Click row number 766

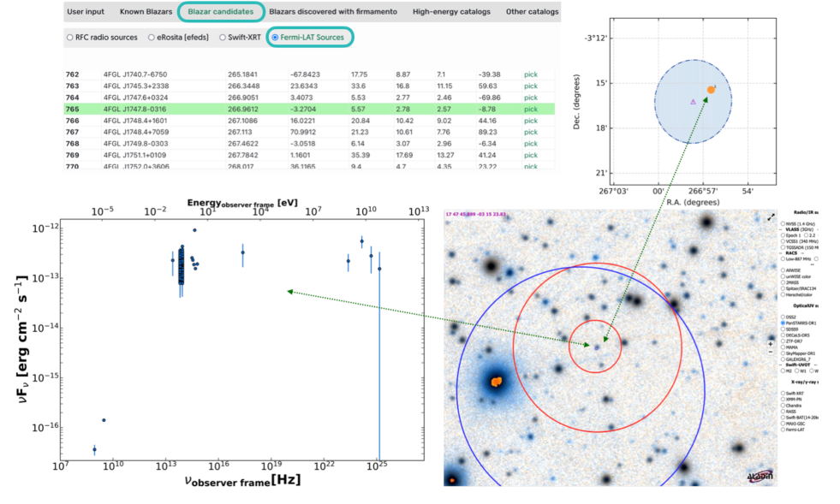tap(72, 121)
